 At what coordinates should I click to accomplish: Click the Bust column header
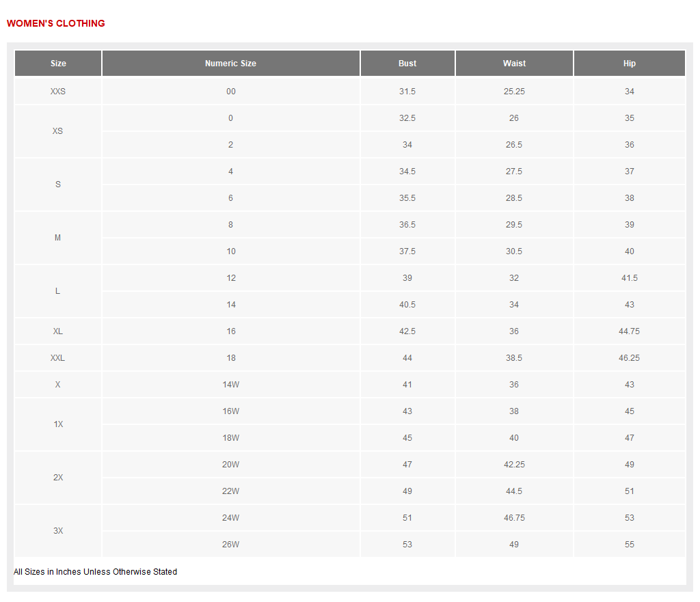pos(407,64)
